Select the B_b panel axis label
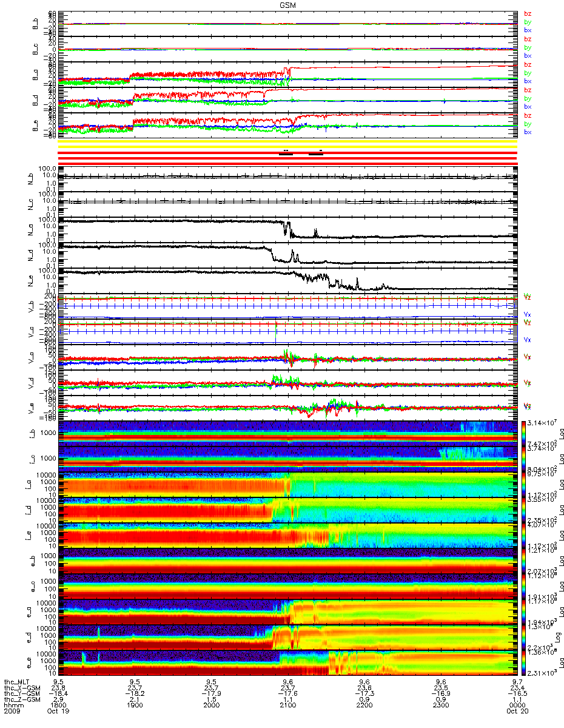Image resolution: width=564 pixels, height=728 pixels. point(35,23)
